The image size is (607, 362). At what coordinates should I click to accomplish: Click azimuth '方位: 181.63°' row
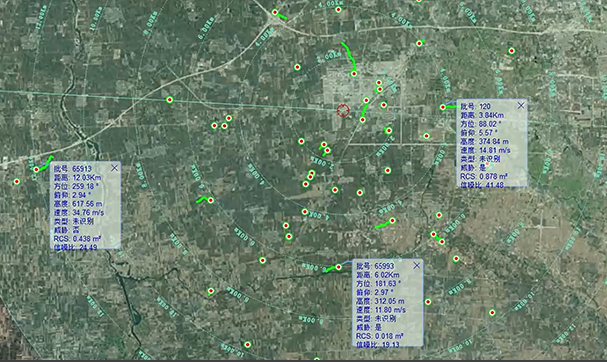click(x=379, y=283)
